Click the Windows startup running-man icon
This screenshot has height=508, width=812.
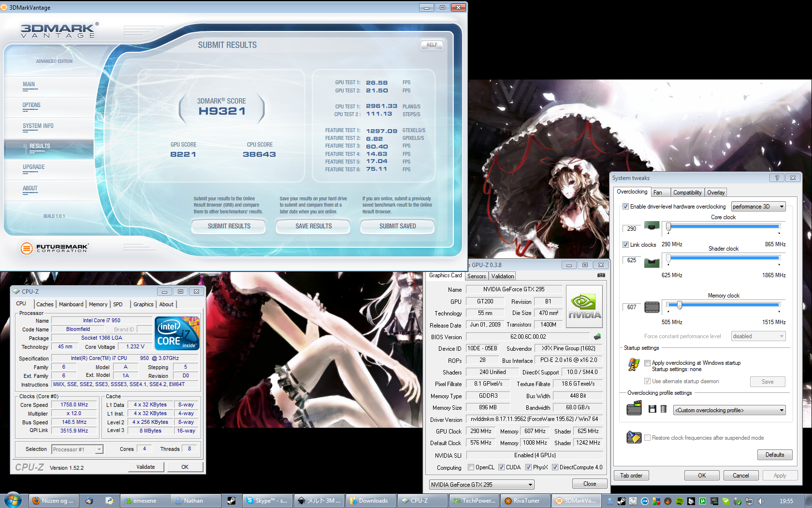tap(634, 364)
